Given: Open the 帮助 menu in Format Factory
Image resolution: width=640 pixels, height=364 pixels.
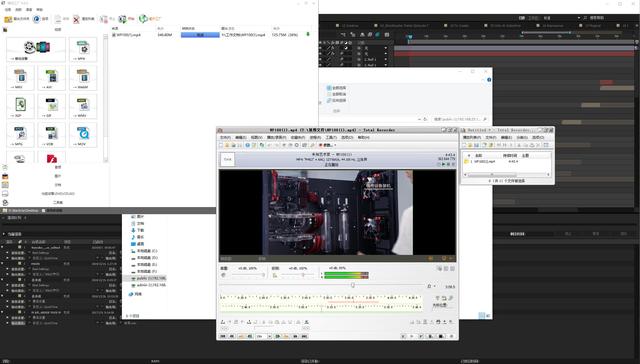Looking at the screenshot, I should point(40,9).
